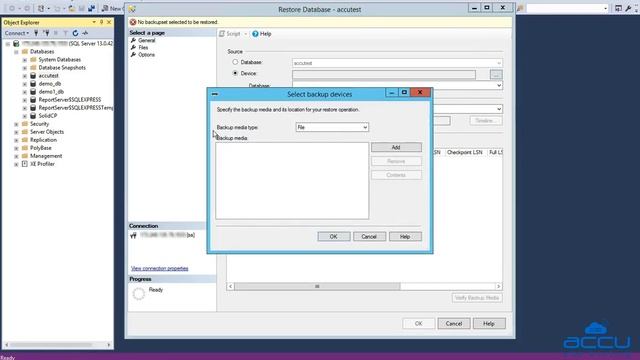Pin the Object Explorer panel
Screen dimensions: 640x360
coord(102,22)
